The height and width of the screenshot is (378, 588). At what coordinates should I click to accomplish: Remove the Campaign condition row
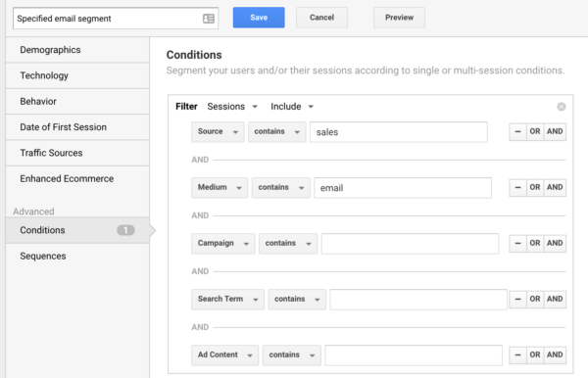coord(517,244)
